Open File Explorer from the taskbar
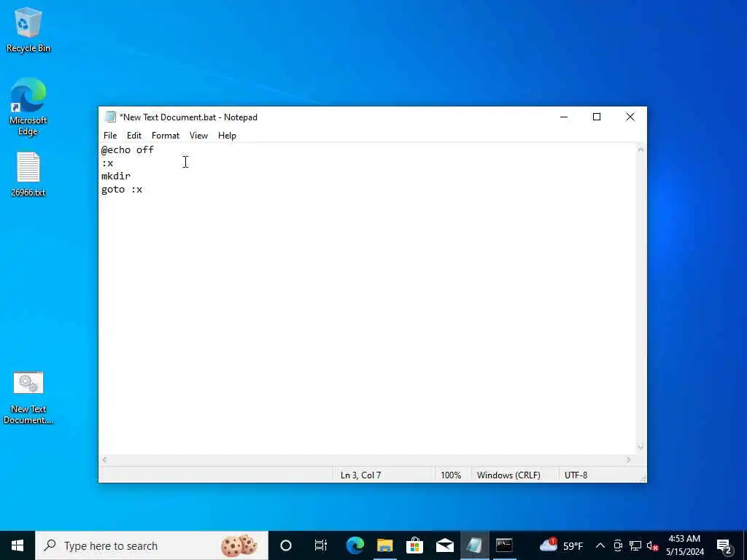The height and width of the screenshot is (560, 747). click(385, 545)
